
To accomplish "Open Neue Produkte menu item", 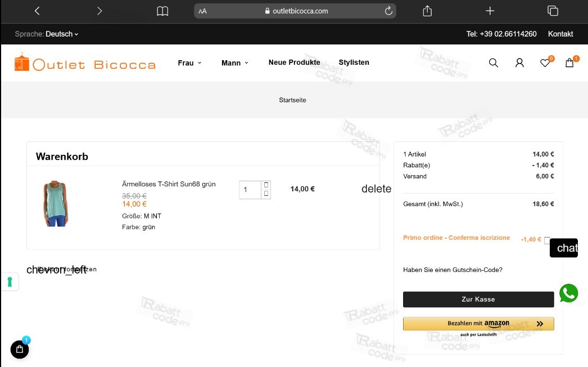I will point(295,62).
